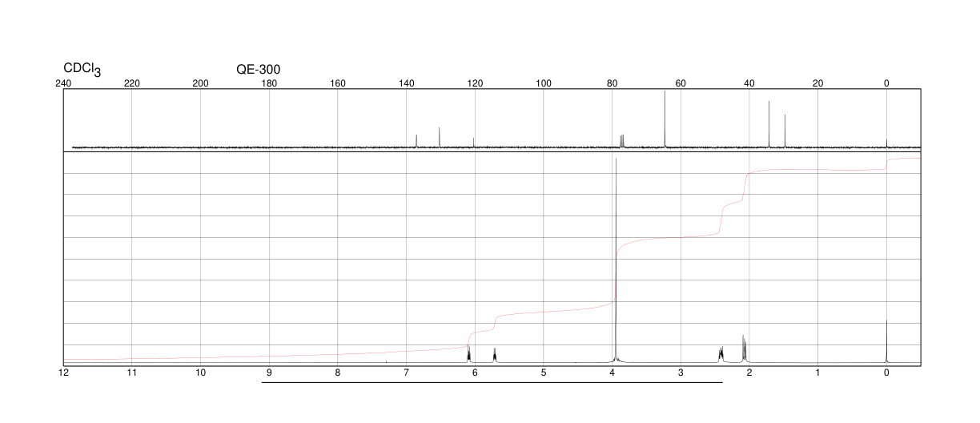Screen dimensions: 980x423
Task: Pick the carbon peak near 137 ppm
Action: pos(416,141)
